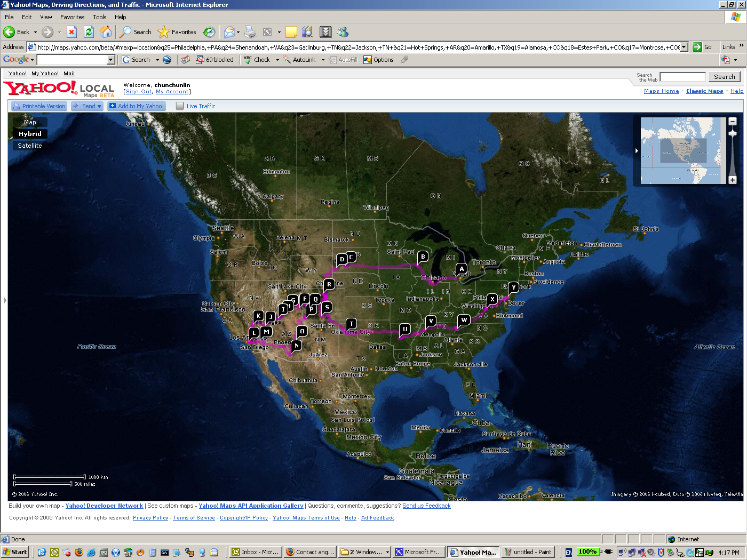Click the web Search button
747x560 pixels.
(x=725, y=77)
